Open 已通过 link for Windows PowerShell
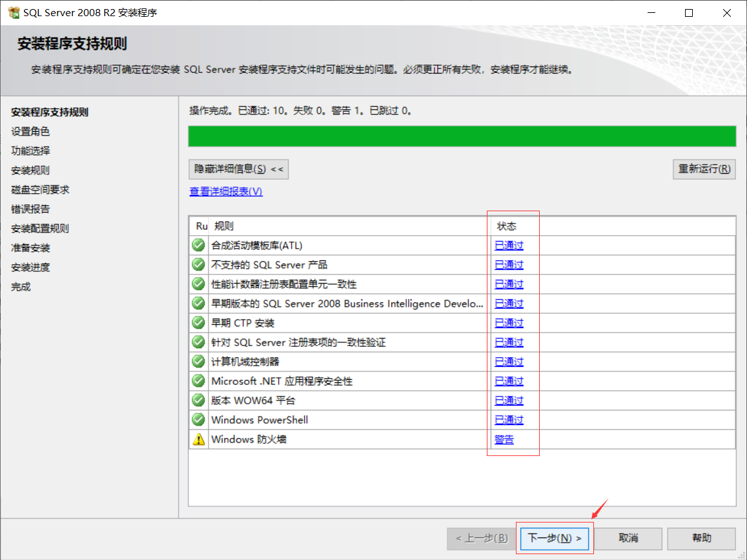Viewport: 747px width, 560px height. point(509,420)
